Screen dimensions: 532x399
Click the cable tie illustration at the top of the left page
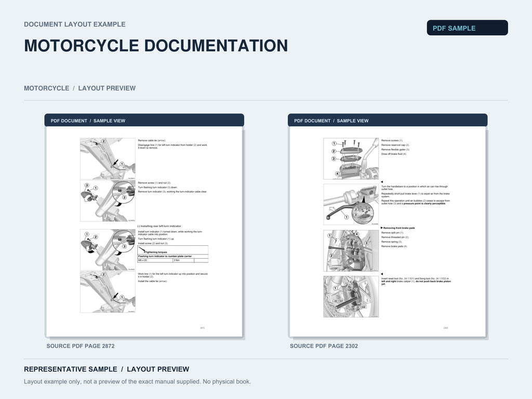click(x=108, y=159)
